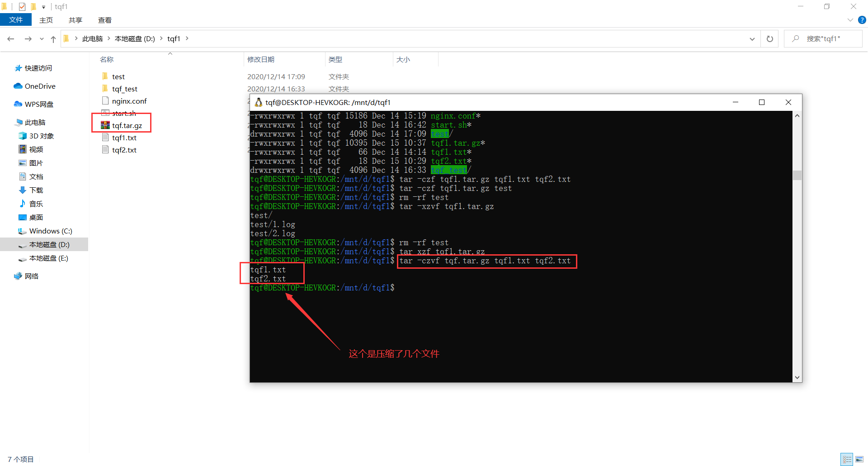Open Windows (C:) drive in sidebar
This screenshot has width=868, height=466.
[51, 231]
